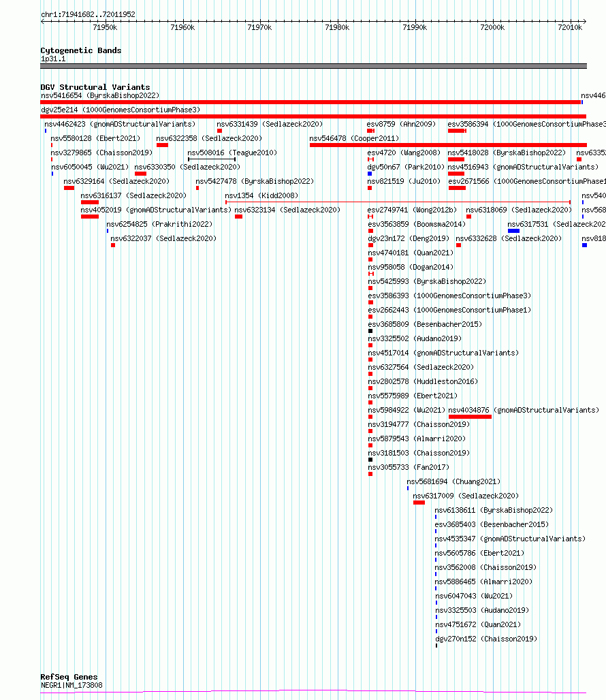Open nsv6050045 (Wu2021) variant
The width and height of the screenshot is (606, 700).
point(90,167)
